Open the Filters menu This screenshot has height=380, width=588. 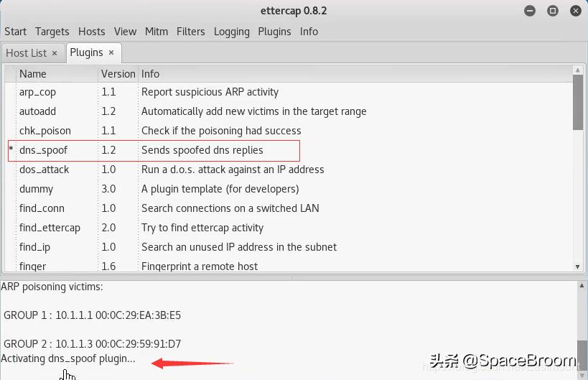(x=190, y=32)
